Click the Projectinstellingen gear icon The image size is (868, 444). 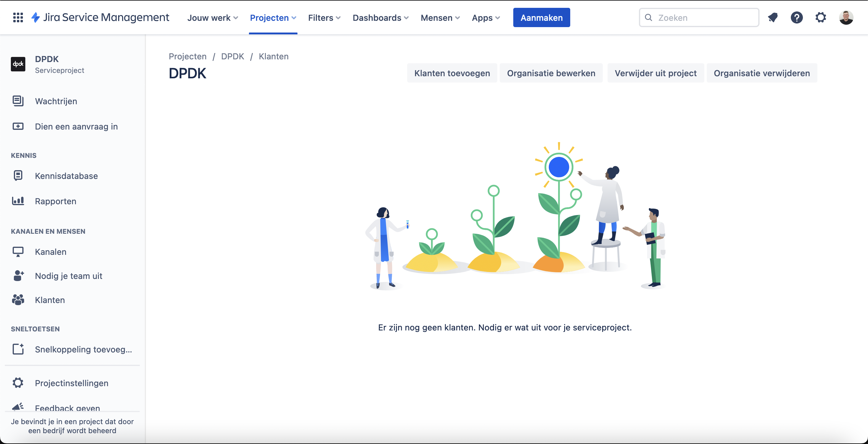[x=18, y=383]
